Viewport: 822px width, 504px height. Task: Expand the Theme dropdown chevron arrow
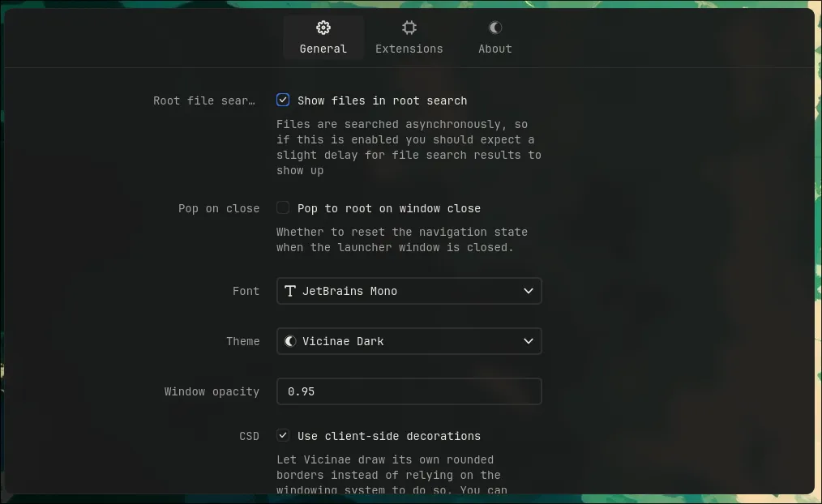coord(529,341)
